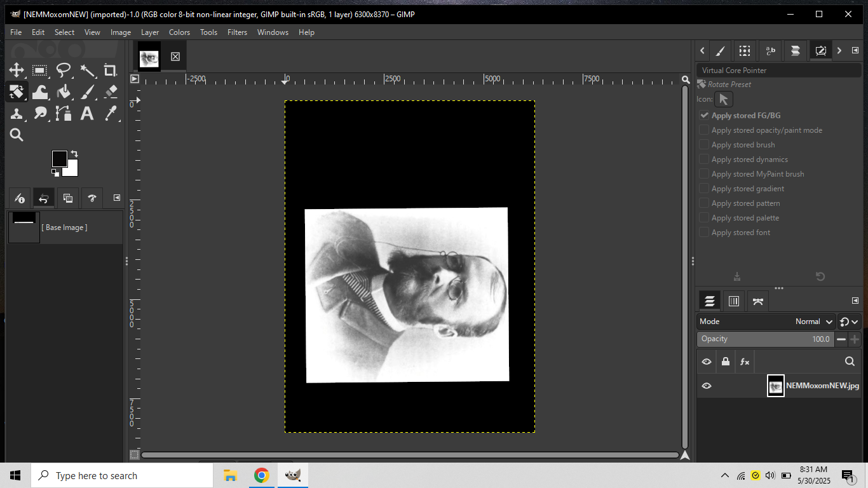
Task: Swap foreground and background colors
Action: [x=74, y=154]
